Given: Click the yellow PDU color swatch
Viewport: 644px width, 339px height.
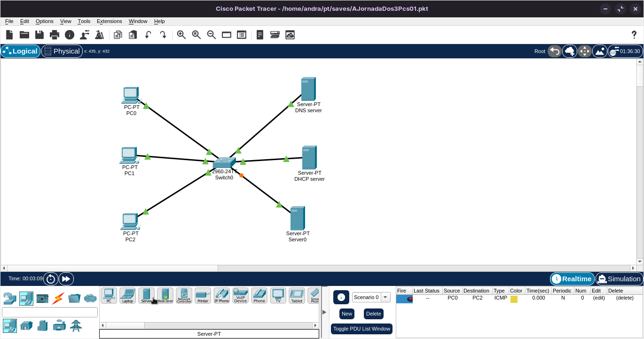Looking at the screenshot, I should pyautogui.click(x=514, y=299).
